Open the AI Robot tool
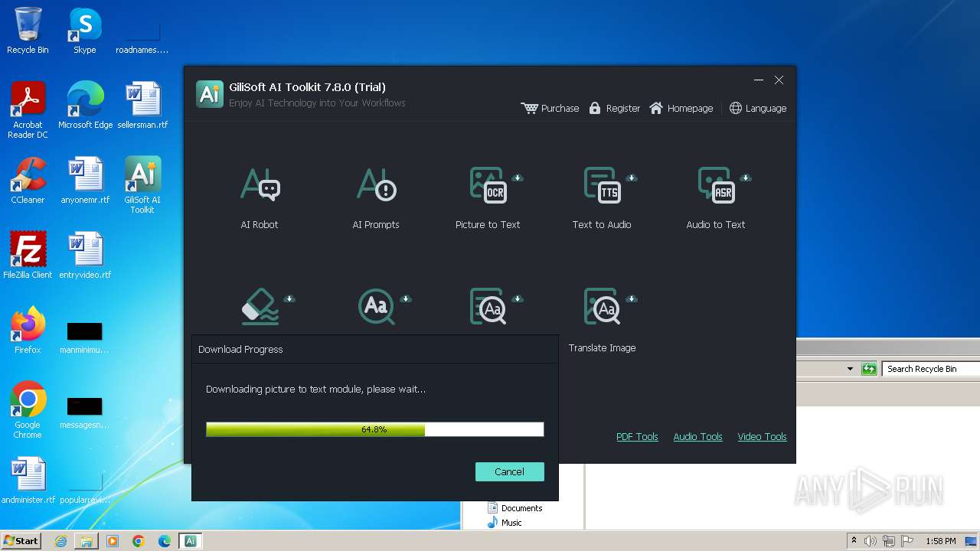The image size is (980, 551). pyautogui.click(x=260, y=197)
